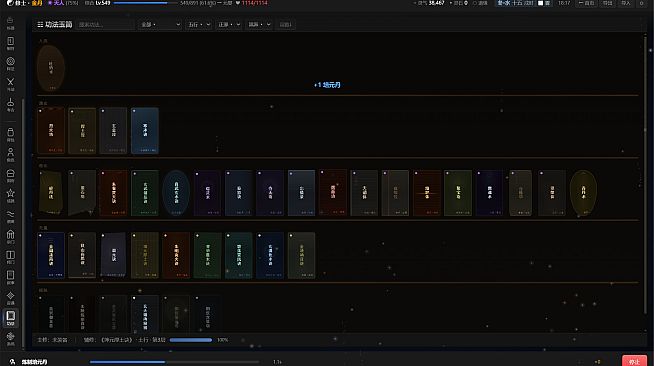The image size is (654, 366).
Task: Select the lone oval card in the first section
Action: click(51, 68)
